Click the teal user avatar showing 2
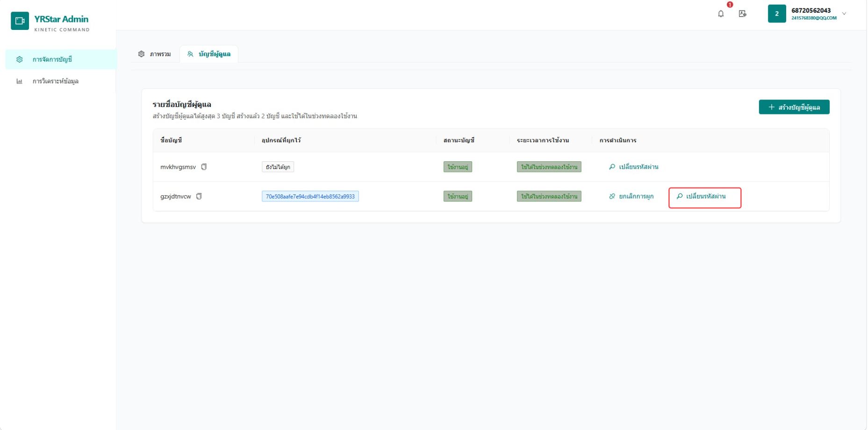This screenshot has height=430, width=868. coord(776,14)
